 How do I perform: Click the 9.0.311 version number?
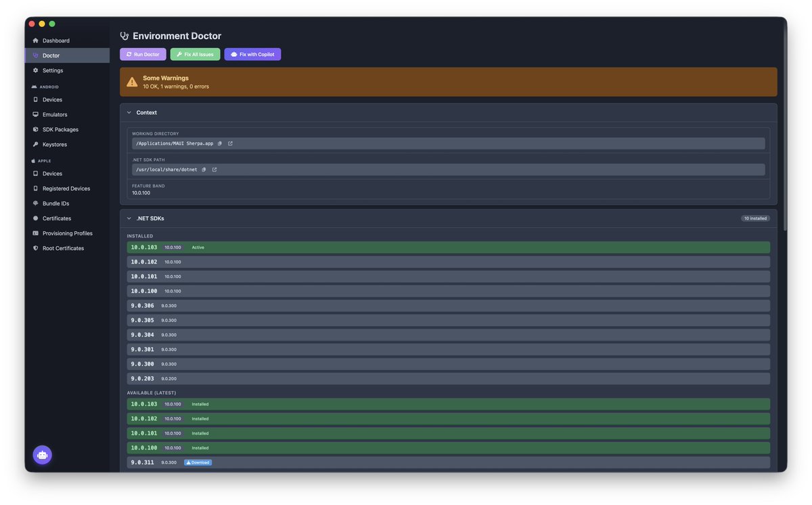tap(142, 462)
